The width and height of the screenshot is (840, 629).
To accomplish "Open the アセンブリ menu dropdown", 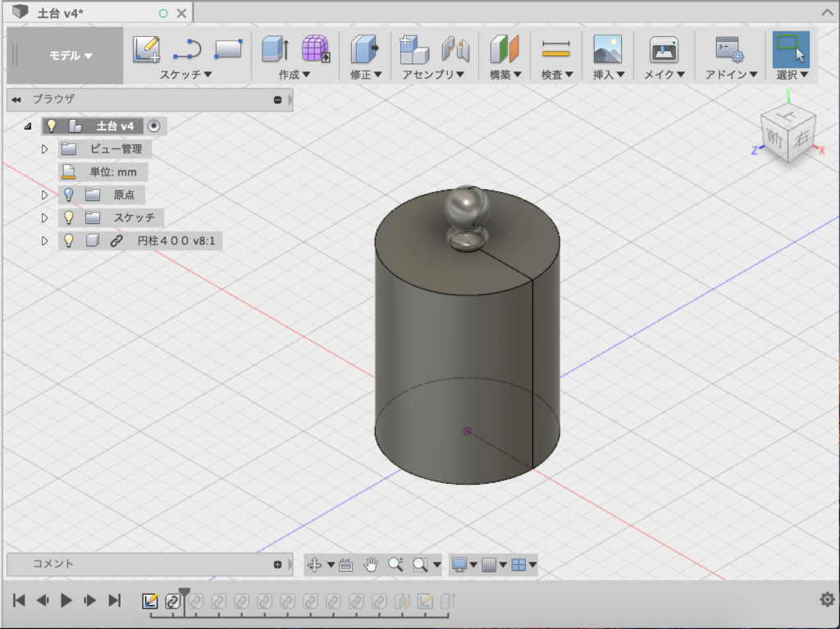I will click(433, 75).
